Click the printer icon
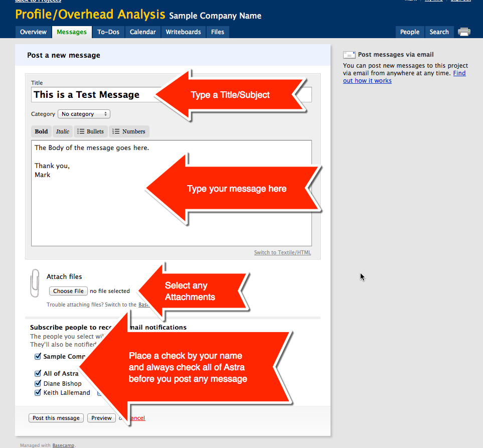Viewport: 483px width, 448px height. [464, 32]
